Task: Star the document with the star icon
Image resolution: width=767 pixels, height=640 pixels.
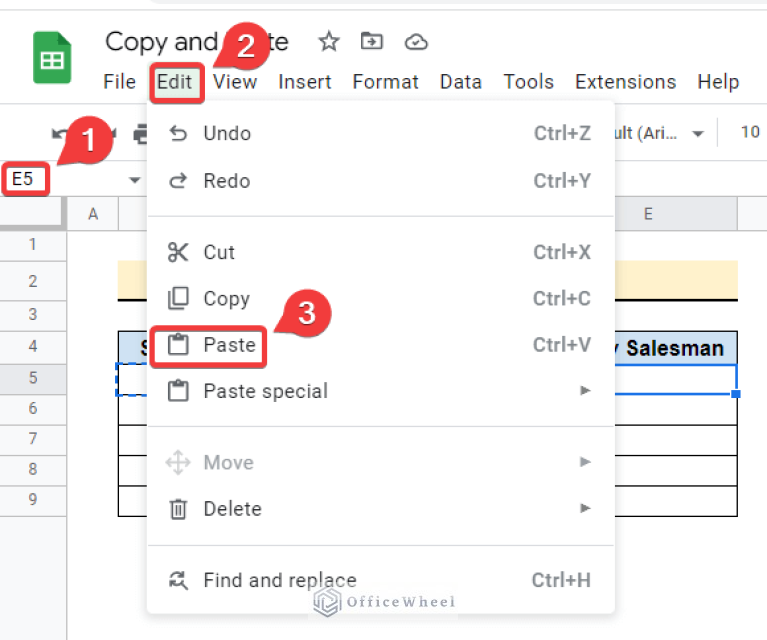Action: [x=329, y=42]
